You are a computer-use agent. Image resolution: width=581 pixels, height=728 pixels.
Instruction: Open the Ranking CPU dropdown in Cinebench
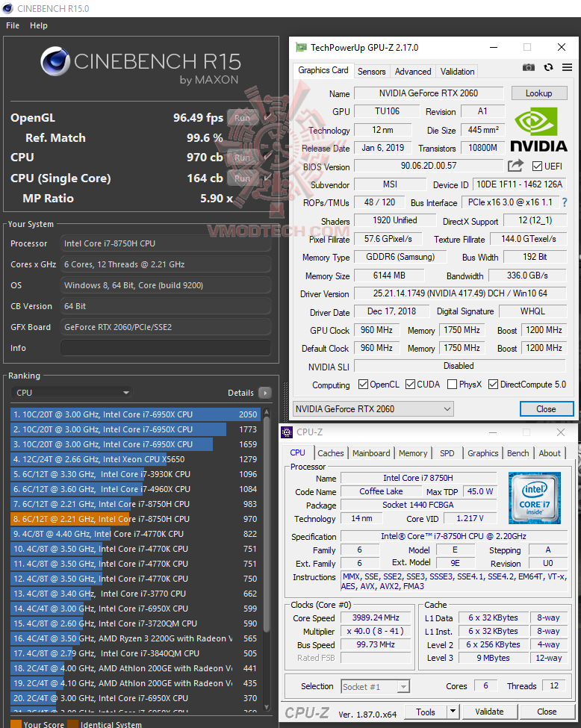click(x=72, y=393)
